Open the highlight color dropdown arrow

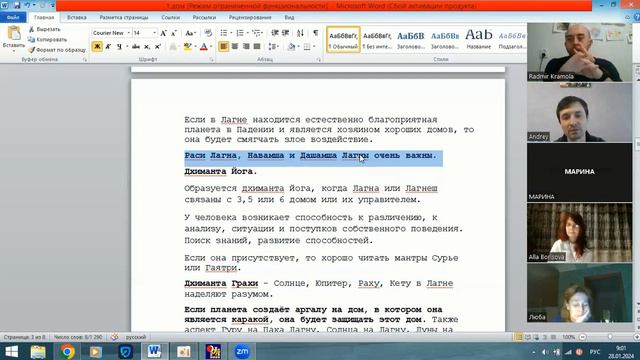195,47
